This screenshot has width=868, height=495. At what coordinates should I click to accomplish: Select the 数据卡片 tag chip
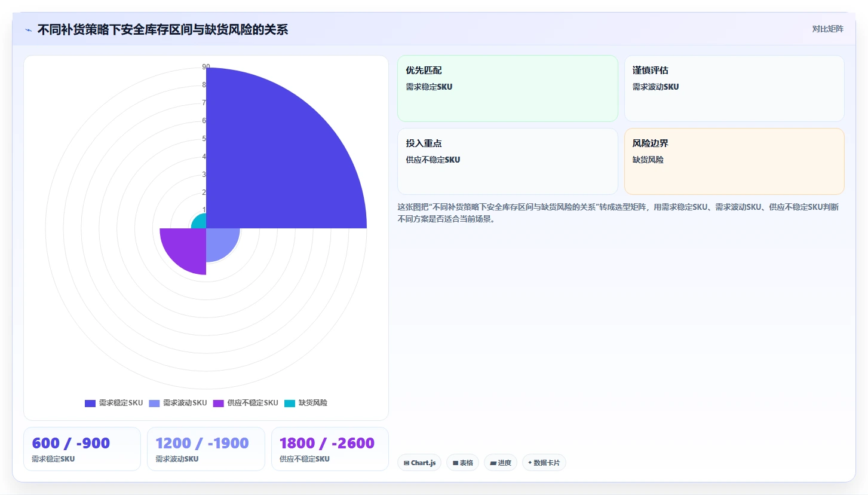pos(544,463)
